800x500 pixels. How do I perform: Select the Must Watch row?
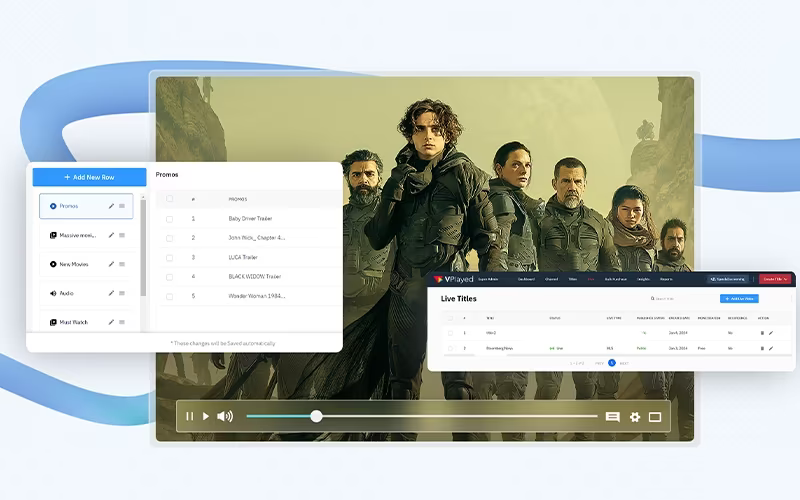click(86, 322)
